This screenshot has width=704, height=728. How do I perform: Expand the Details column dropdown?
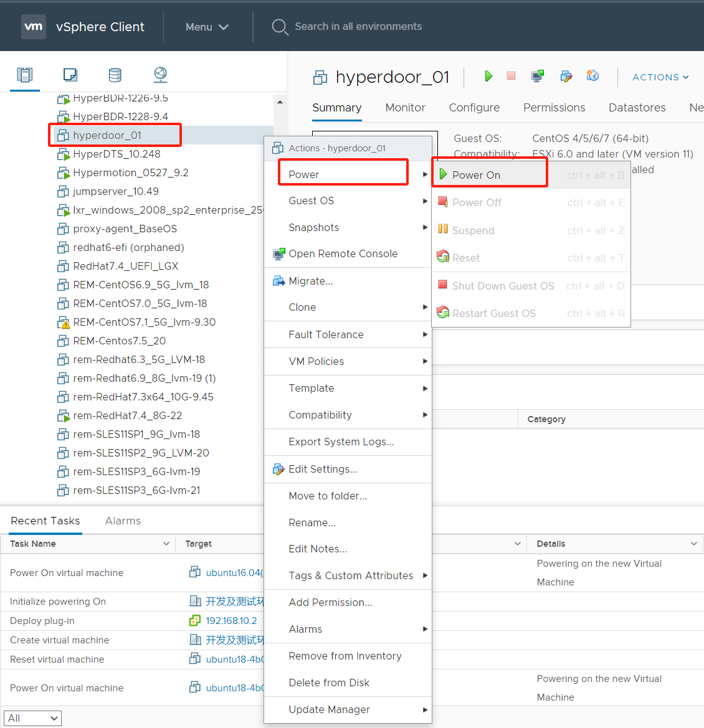click(694, 544)
